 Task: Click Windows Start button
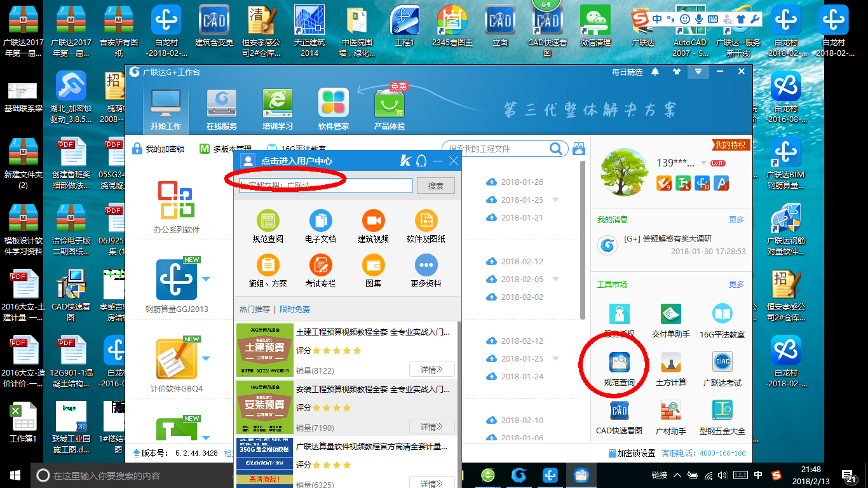15,475
